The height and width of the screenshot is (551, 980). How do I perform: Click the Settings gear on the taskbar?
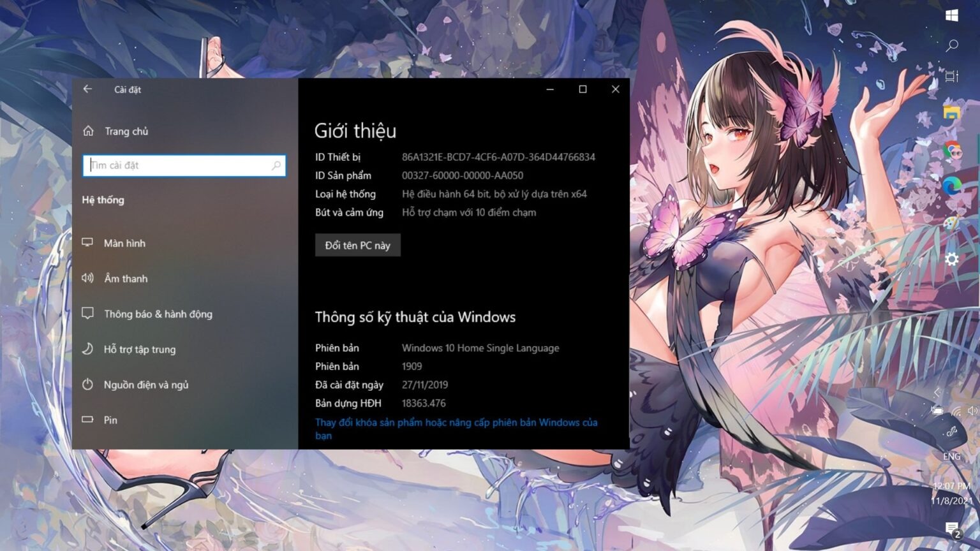pyautogui.click(x=952, y=258)
